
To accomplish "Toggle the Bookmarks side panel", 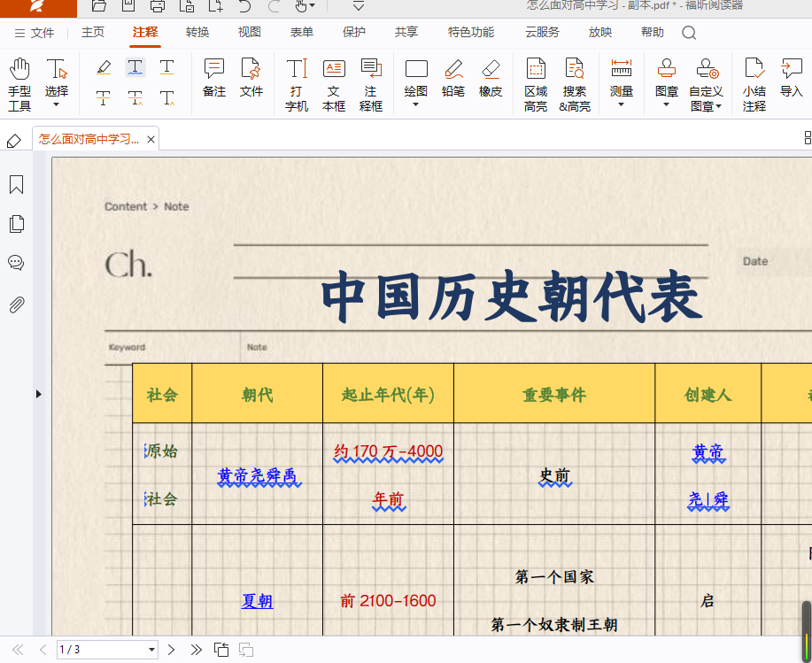I will (16, 185).
